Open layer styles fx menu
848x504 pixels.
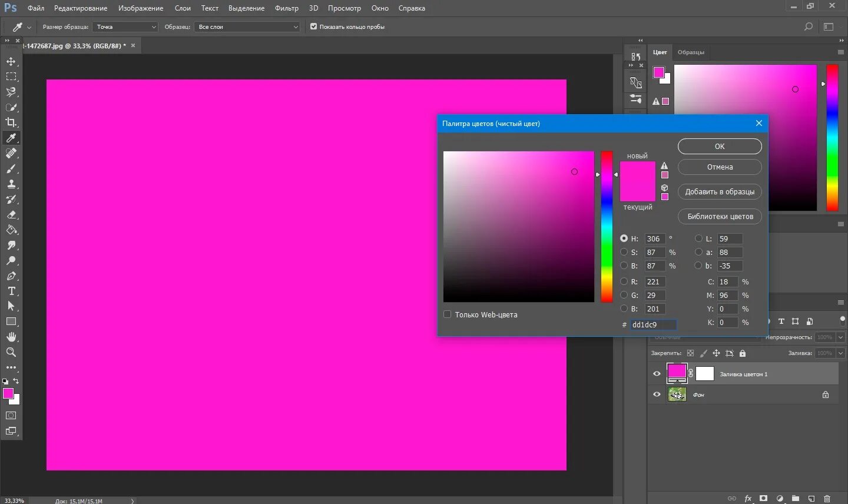(748, 498)
